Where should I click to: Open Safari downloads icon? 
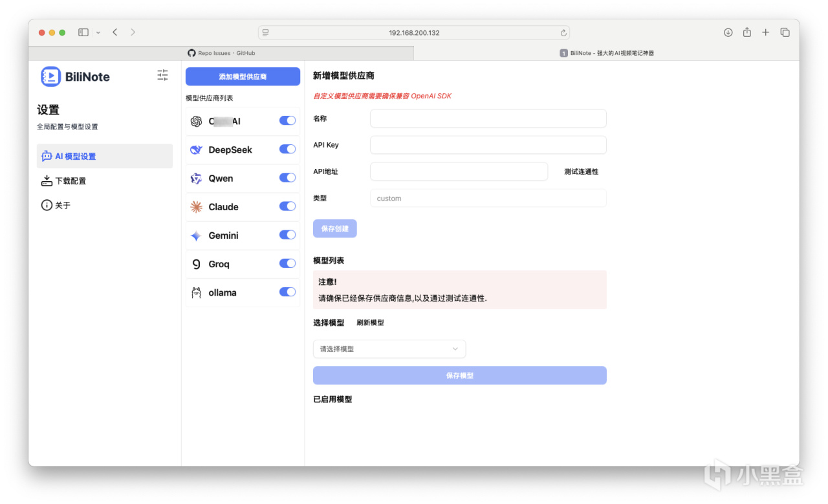click(728, 32)
